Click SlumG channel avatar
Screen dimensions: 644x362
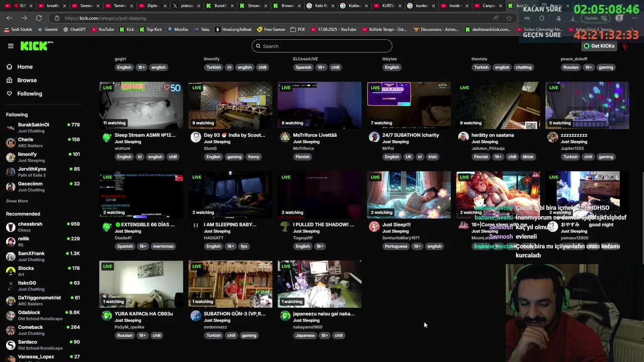coord(196,137)
